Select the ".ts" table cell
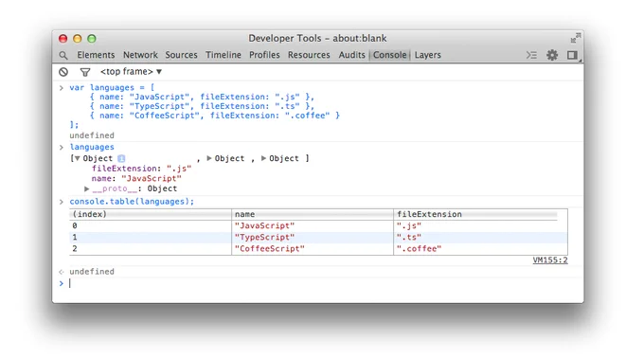644x358 pixels. click(x=480, y=238)
